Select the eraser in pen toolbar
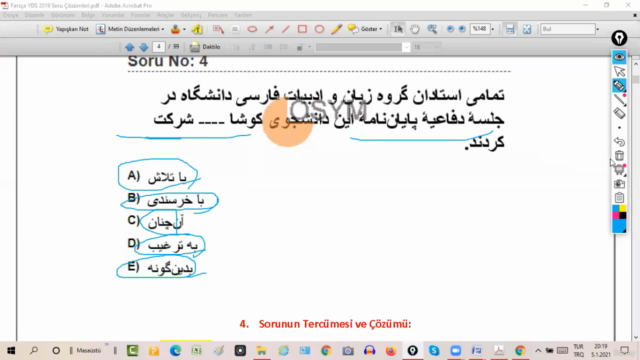640x360 pixels. point(619,114)
